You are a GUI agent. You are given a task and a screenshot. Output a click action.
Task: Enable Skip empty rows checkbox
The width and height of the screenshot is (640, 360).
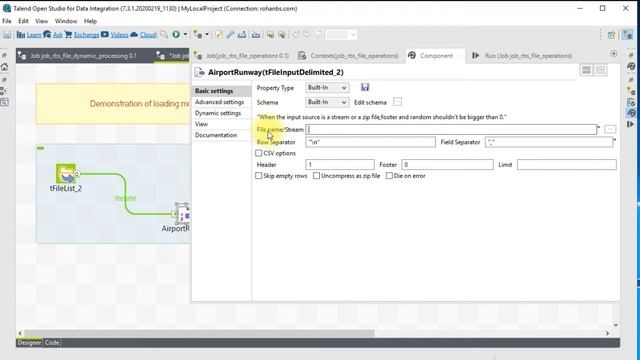tap(258, 176)
